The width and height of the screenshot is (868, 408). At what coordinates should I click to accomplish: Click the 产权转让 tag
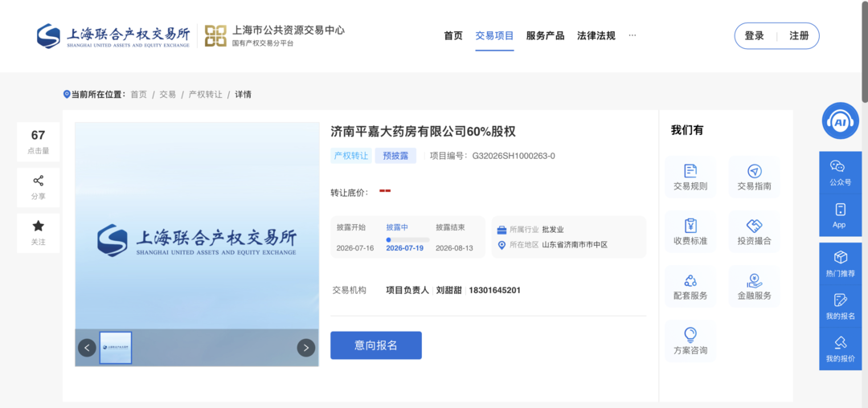click(350, 156)
